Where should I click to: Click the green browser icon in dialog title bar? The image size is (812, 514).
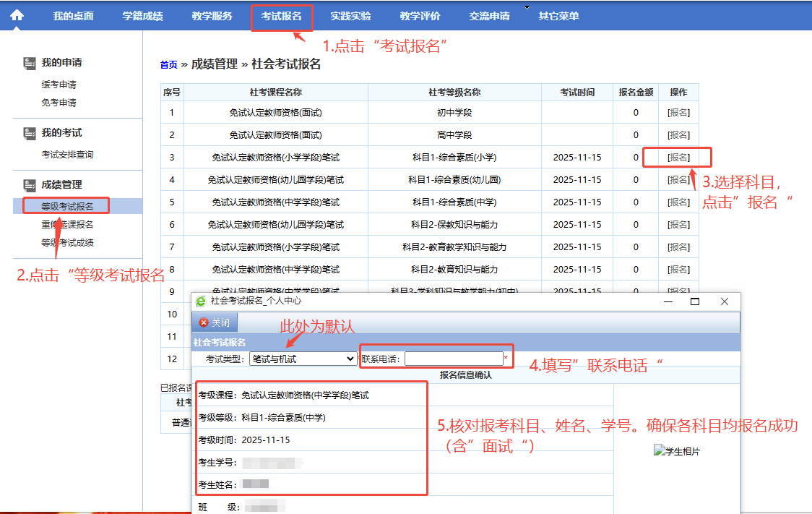pos(201,301)
